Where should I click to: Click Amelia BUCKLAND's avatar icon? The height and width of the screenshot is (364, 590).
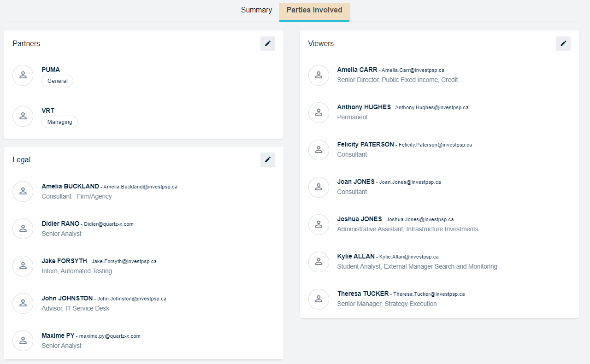click(23, 191)
